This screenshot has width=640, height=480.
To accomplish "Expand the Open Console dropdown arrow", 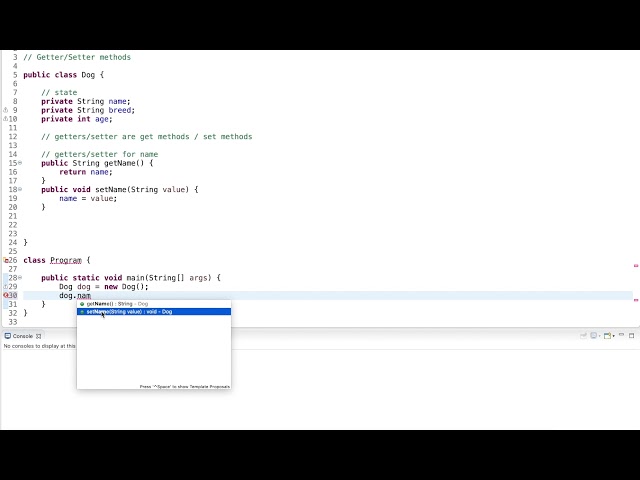I will click(613, 336).
